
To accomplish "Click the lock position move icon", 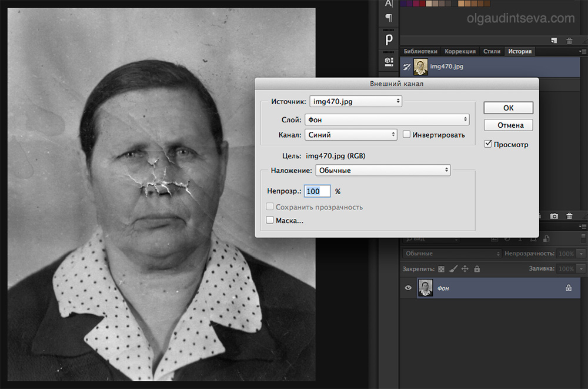I will (x=465, y=269).
